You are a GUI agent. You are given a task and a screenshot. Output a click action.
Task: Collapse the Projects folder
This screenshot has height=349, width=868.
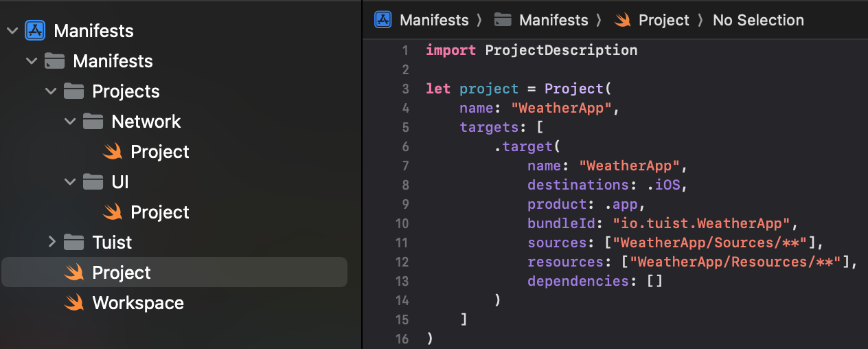51,91
